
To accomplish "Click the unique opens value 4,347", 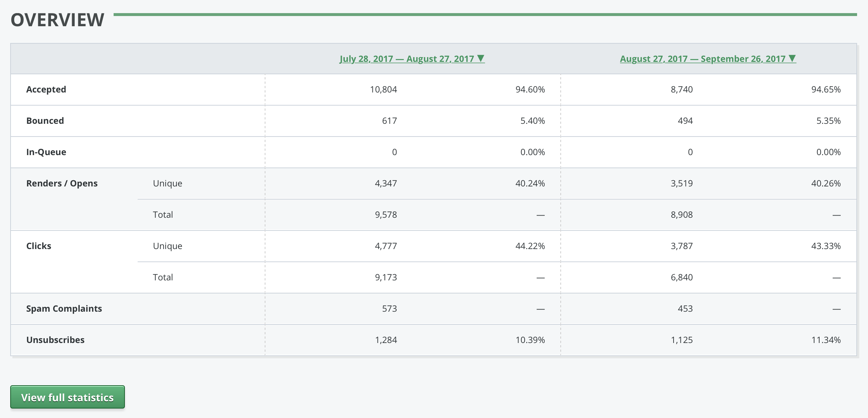I will click(386, 184).
